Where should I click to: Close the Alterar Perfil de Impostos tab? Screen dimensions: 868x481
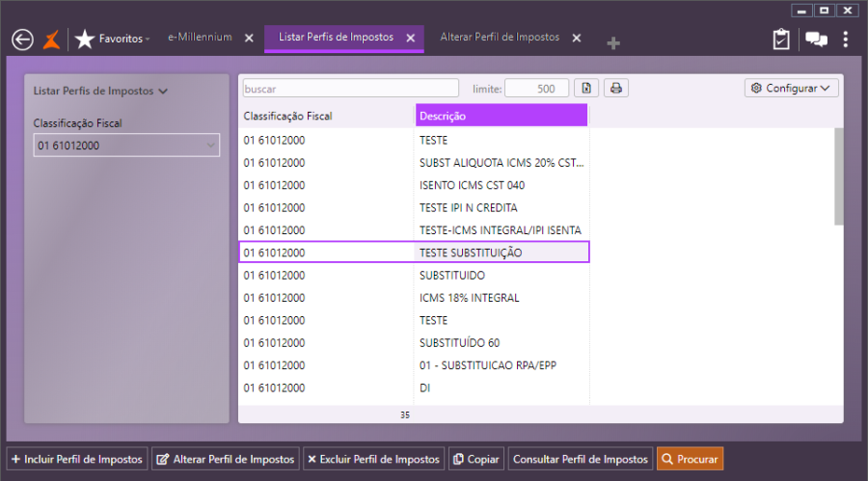click(577, 38)
